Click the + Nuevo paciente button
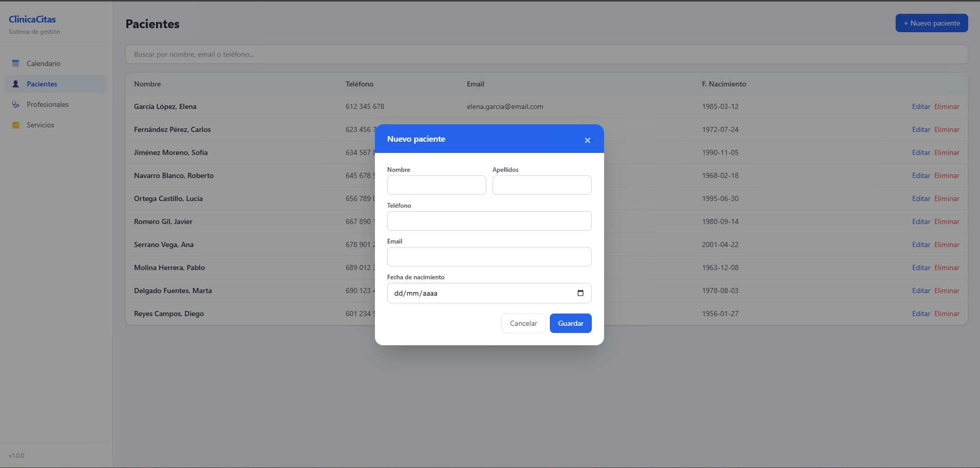 pyautogui.click(x=931, y=23)
